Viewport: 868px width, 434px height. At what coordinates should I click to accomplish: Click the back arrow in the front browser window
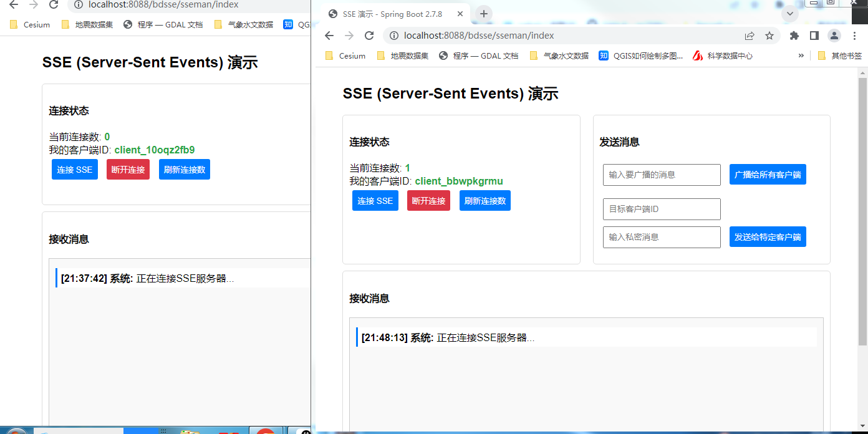(x=329, y=36)
